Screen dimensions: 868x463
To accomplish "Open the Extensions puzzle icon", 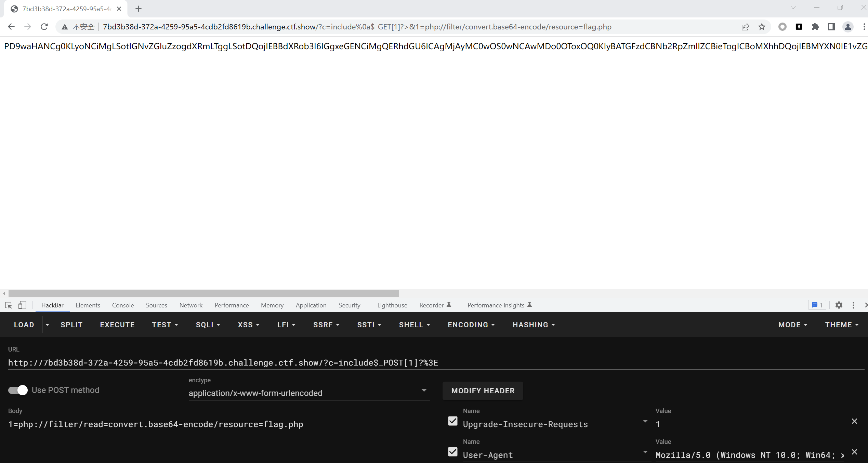I will [815, 27].
